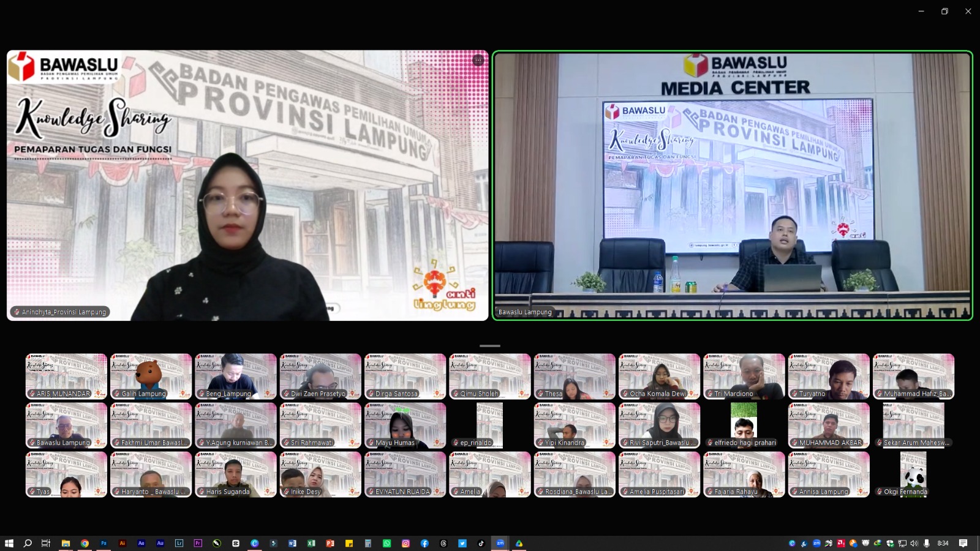
Task: Click the Dwi Zaen Prasetyo participant thumbnail
Action: 320,377
